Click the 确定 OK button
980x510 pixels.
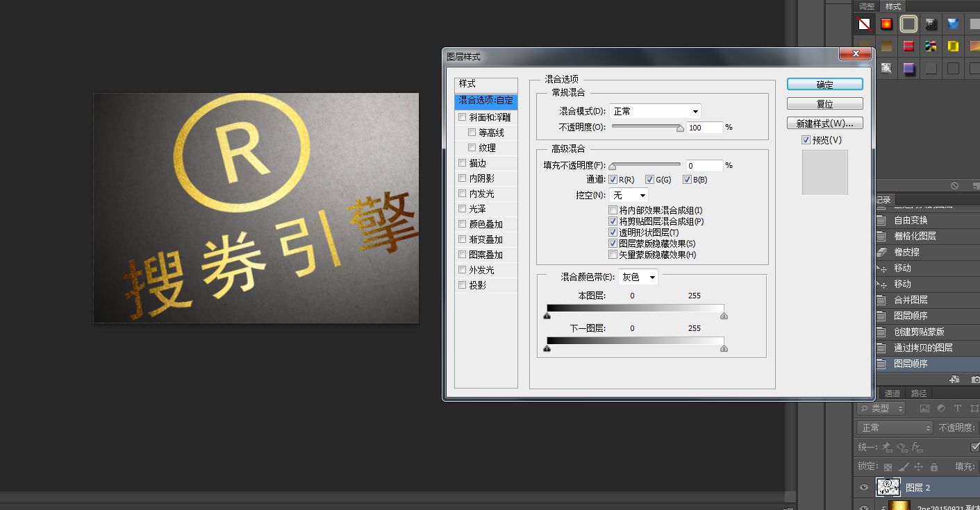pyautogui.click(x=825, y=85)
